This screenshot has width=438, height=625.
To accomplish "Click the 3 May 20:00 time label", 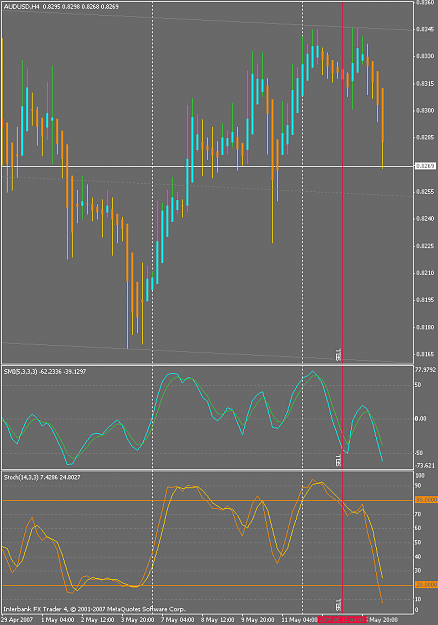I will pyautogui.click(x=137, y=620).
